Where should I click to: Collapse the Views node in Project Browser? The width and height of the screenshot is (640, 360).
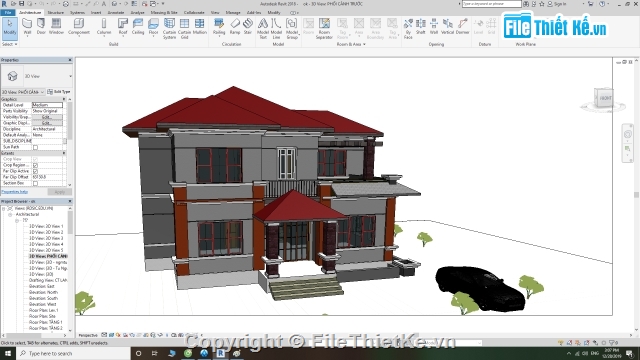4,209
